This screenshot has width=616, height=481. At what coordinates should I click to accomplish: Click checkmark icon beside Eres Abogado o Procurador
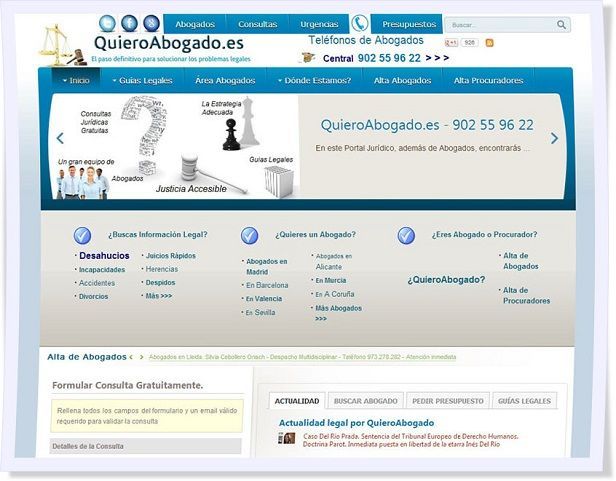click(x=406, y=236)
